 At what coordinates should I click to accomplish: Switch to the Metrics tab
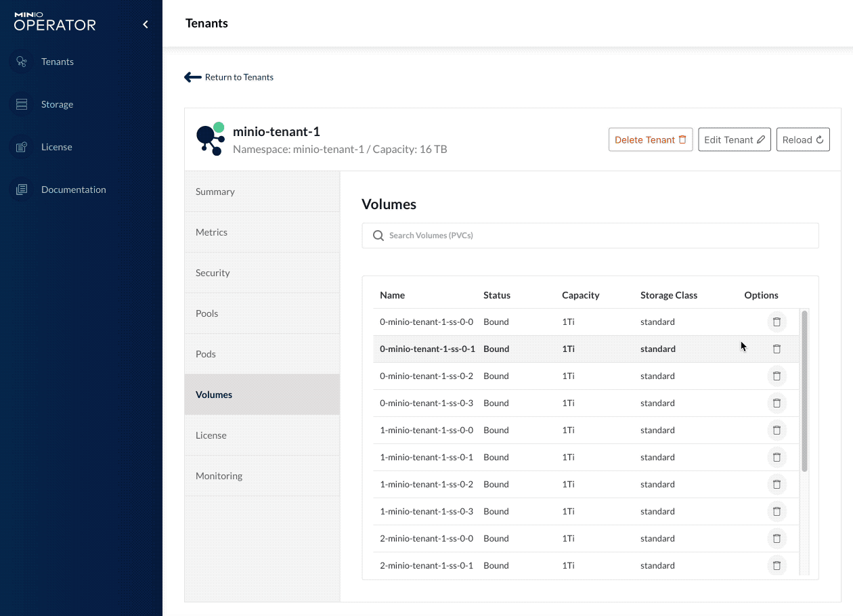[262, 232]
